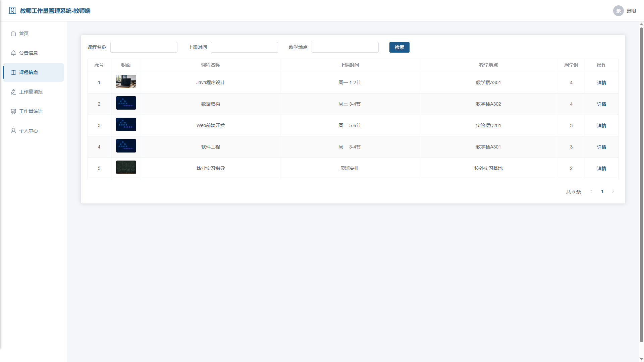
Task: Focus the 教学地点 search input
Action: point(345,47)
